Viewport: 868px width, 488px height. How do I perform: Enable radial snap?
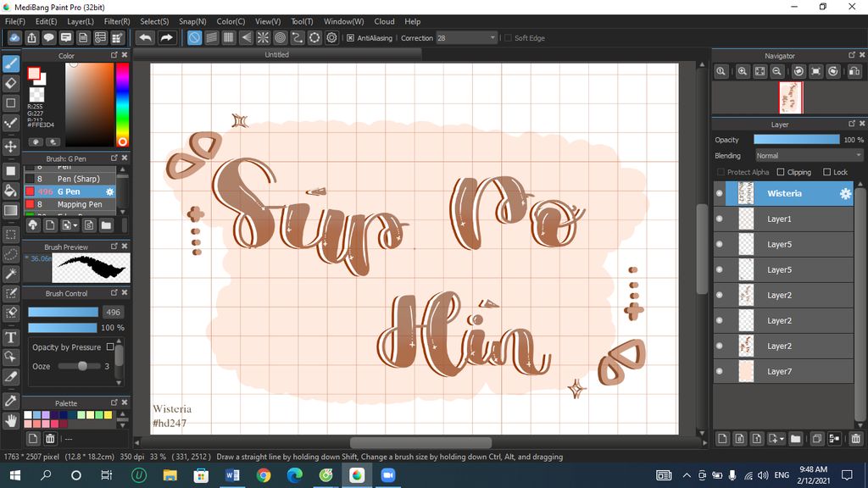[x=263, y=37]
